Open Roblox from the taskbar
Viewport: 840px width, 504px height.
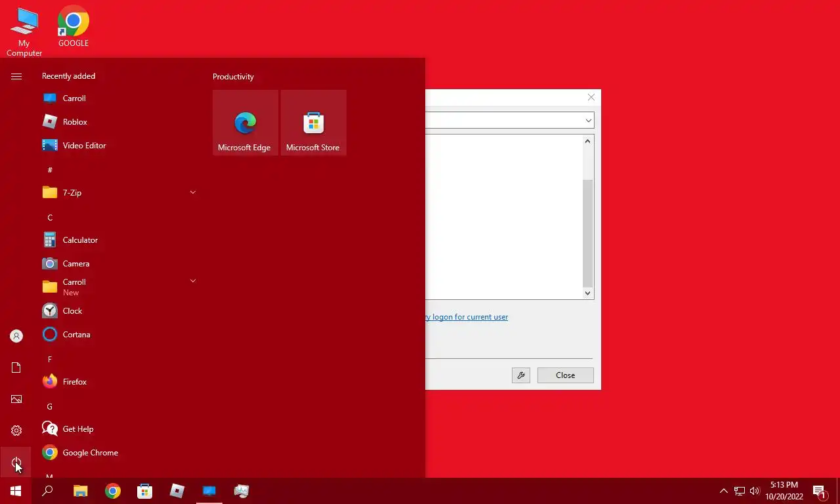coord(177,491)
